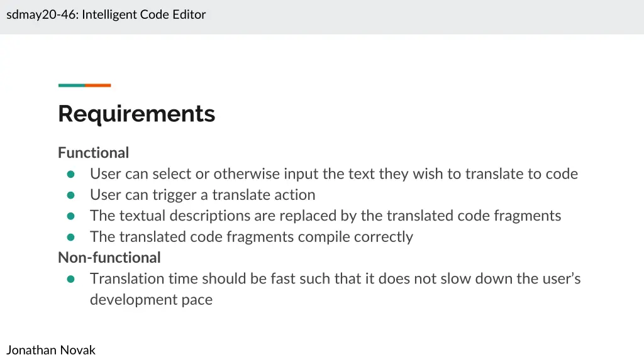The width and height of the screenshot is (644, 362).
Task: Click the line starting "Translation time should be fast"
Action: click(335, 278)
